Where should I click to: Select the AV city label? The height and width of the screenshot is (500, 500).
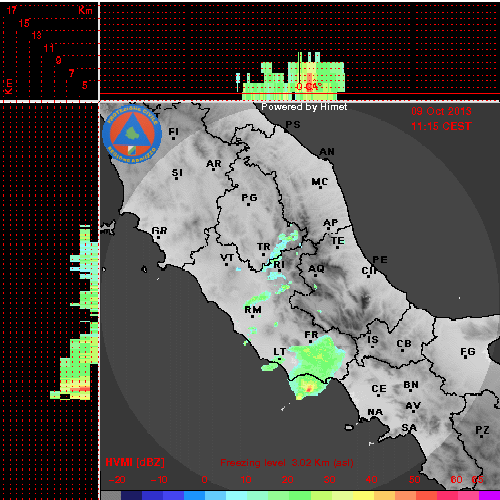(413, 406)
